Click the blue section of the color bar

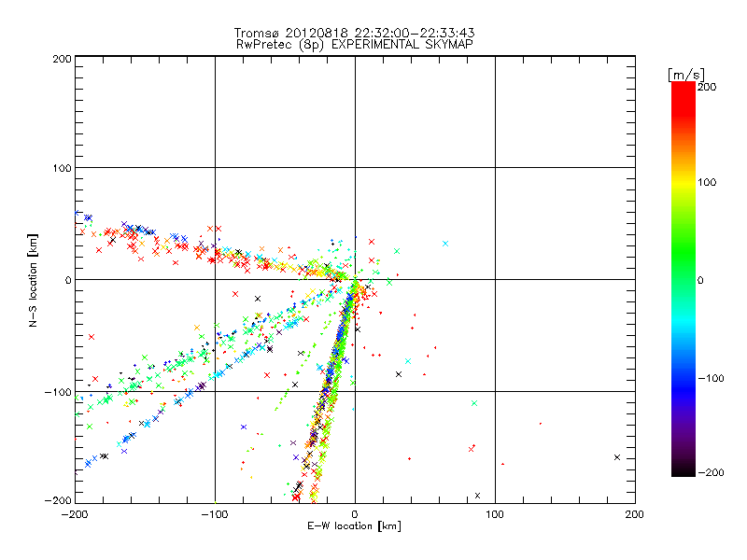click(683, 378)
